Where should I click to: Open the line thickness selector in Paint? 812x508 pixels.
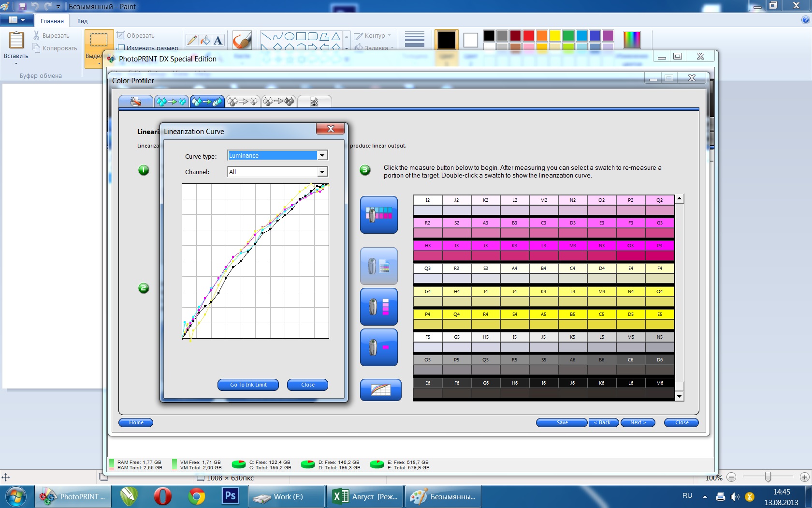[x=414, y=40]
